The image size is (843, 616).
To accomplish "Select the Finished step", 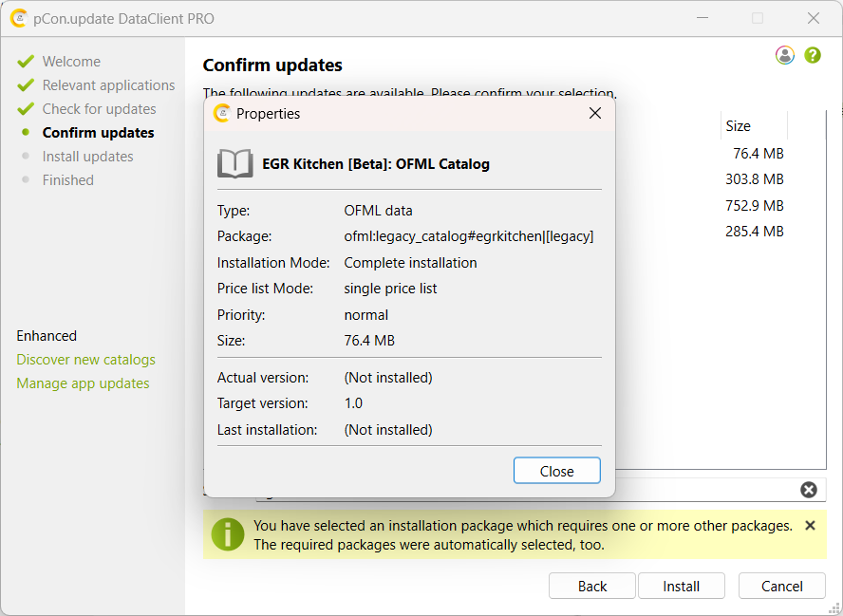I will tap(68, 180).
